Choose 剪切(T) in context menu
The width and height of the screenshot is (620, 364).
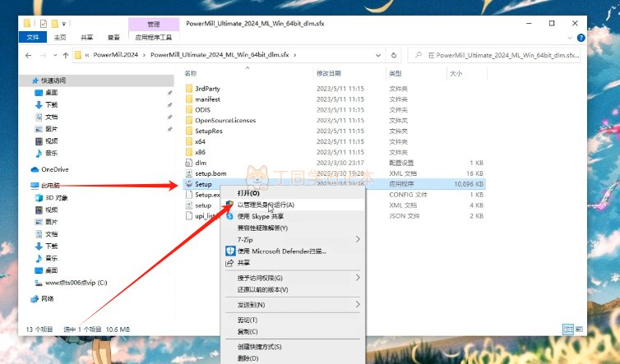point(248,320)
